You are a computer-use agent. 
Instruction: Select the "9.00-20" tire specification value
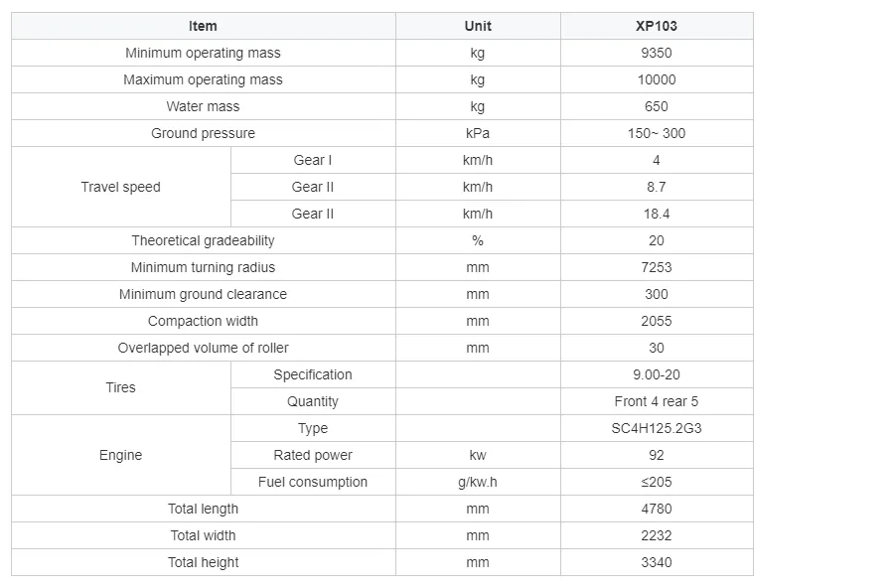pyautogui.click(x=657, y=374)
